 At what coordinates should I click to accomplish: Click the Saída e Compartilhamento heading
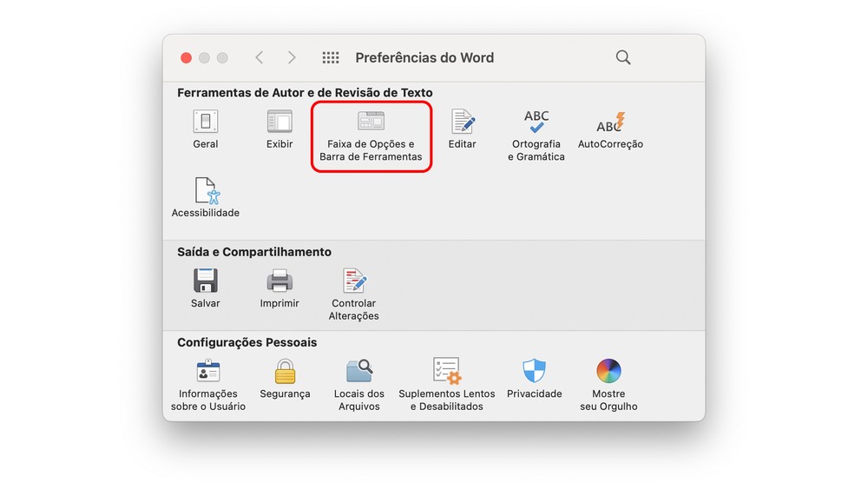coord(254,252)
